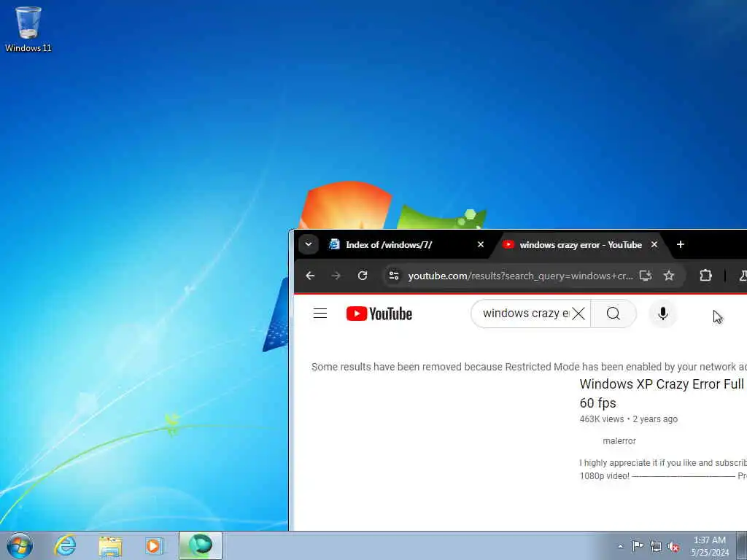Click the 463K views metadata text
Image resolution: width=747 pixels, height=560 pixels.
pyautogui.click(x=602, y=419)
